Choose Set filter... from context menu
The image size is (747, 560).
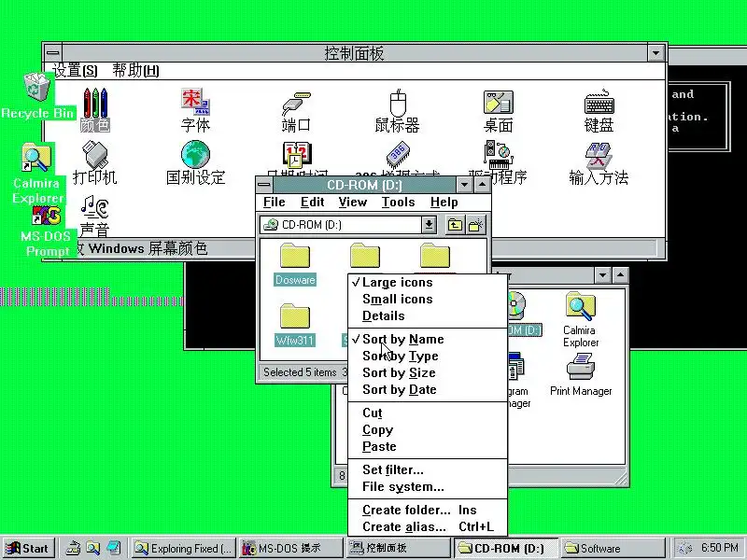[428, 470]
